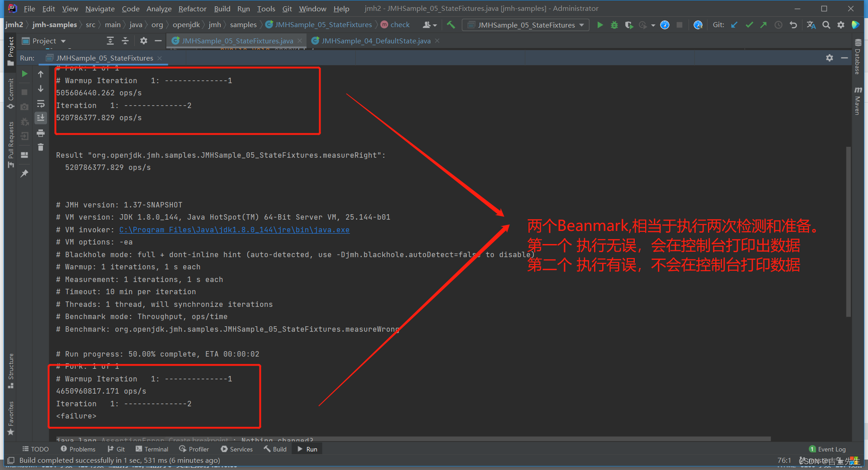This screenshot has width=868, height=470.
Task: Open the profiler run dropdown arrow
Action: click(x=653, y=25)
